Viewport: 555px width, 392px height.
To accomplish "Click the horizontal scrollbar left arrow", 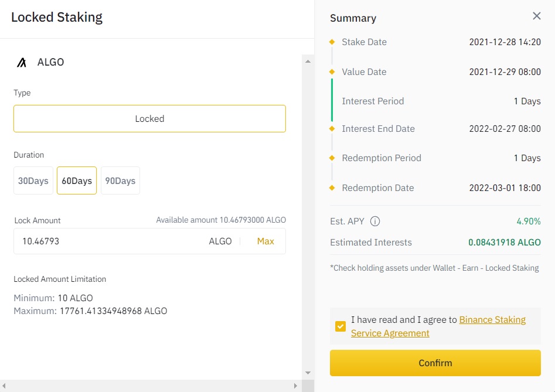I will coord(4,386).
